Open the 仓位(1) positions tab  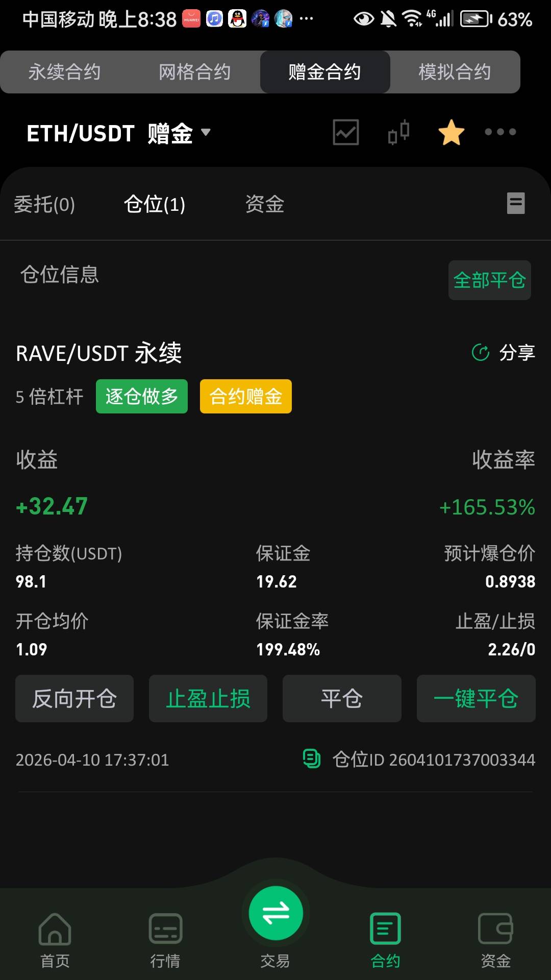tap(155, 204)
